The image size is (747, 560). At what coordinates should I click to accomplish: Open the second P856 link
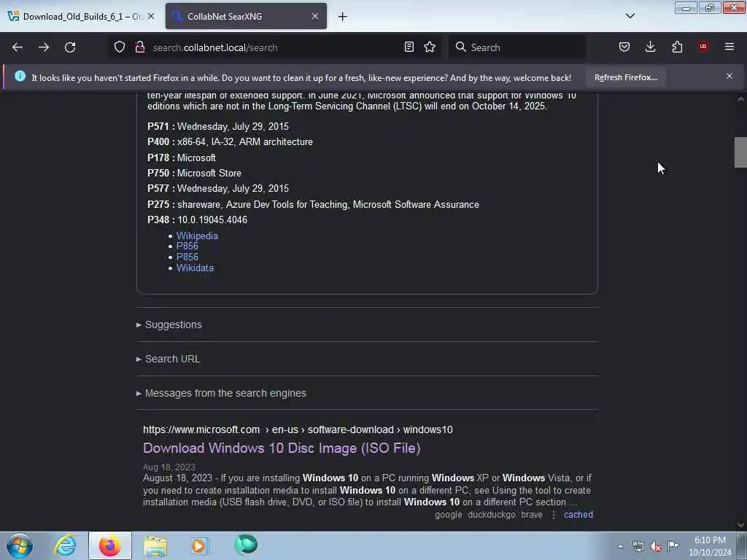pyautogui.click(x=187, y=257)
